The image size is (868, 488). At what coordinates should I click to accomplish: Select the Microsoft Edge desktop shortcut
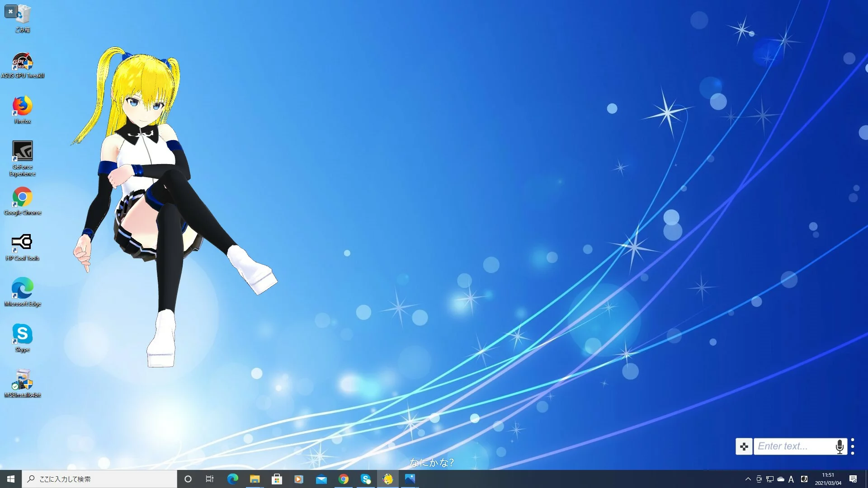[x=23, y=292]
